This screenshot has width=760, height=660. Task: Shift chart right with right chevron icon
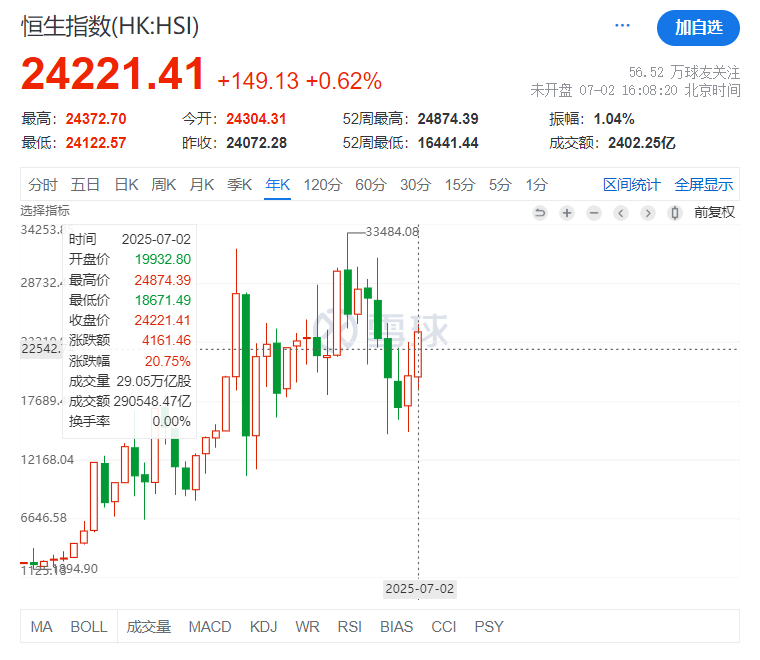coord(648,213)
